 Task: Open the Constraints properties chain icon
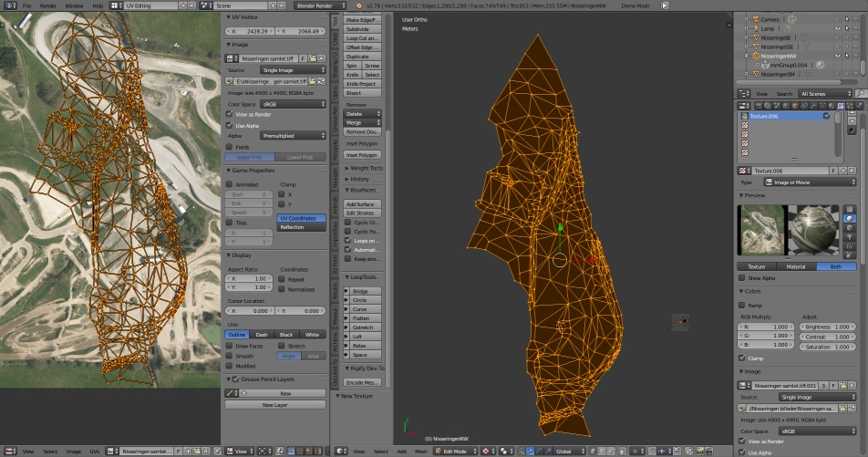804,105
